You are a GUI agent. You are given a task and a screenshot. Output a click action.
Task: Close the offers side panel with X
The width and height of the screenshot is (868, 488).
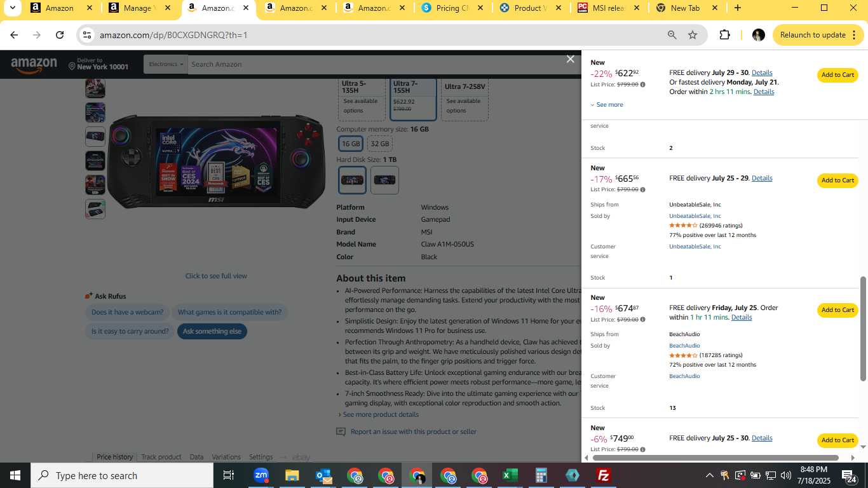coord(570,59)
